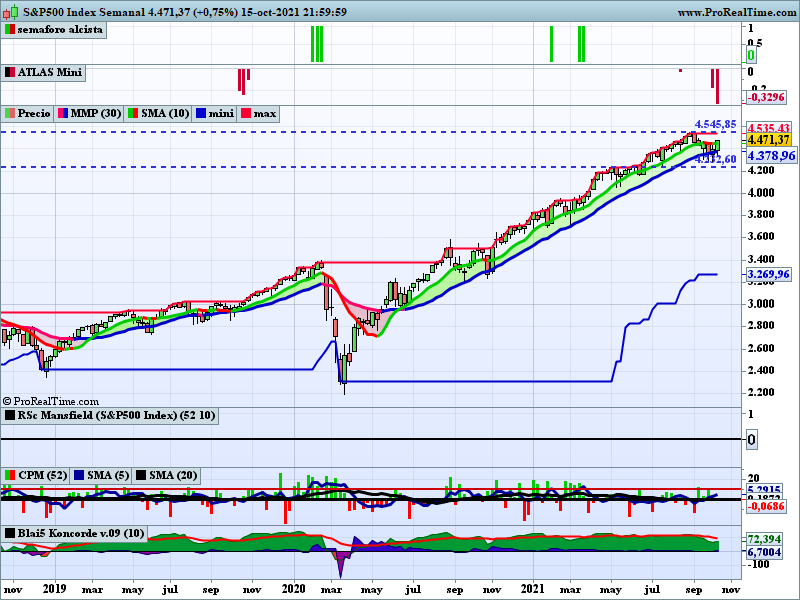Click the Blai5 Koncorde black icon

pyautogui.click(x=10, y=534)
